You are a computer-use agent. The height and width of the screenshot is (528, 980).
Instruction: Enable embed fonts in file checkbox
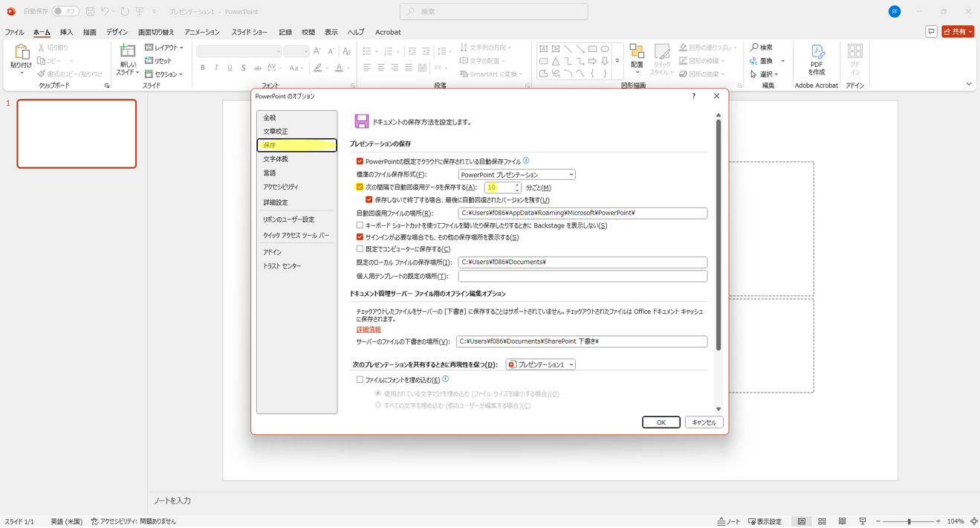[360, 380]
